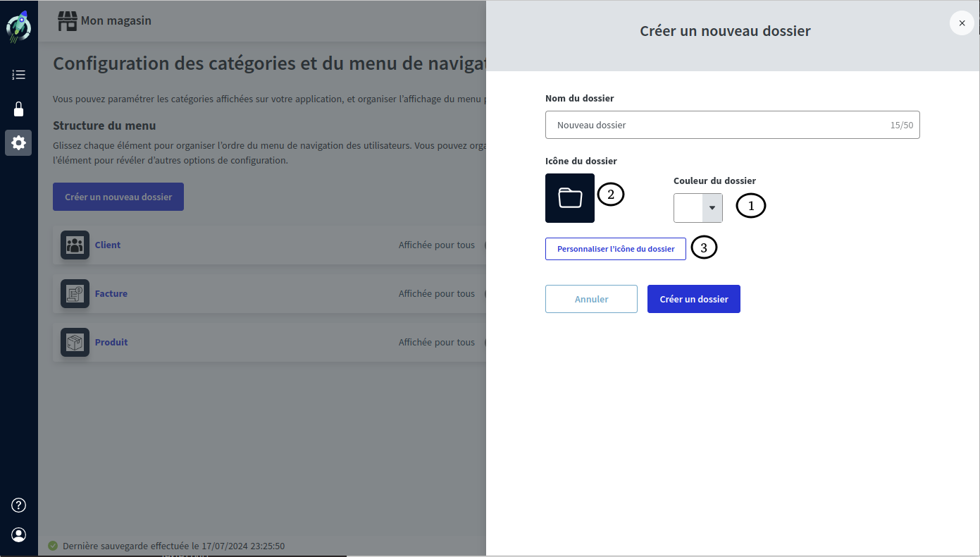Click the padlock icon in sidebar
The image size is (980, 557).
click(19, 109)
